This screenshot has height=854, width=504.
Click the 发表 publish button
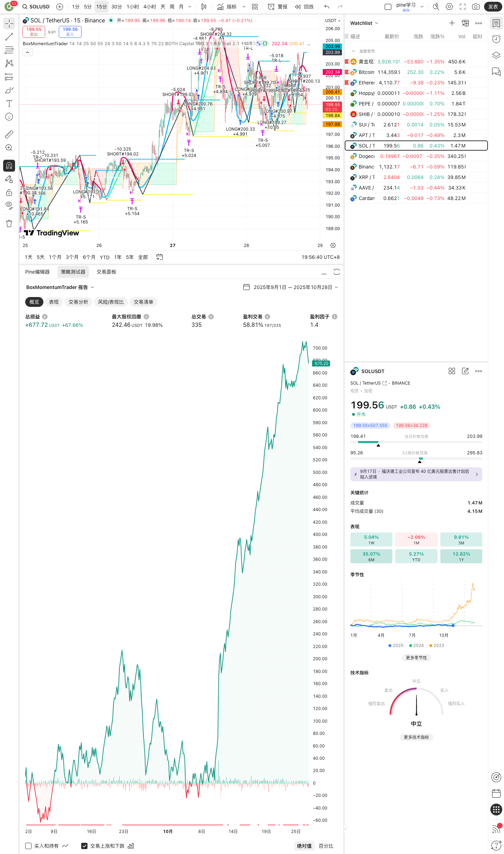click(493, 7)
